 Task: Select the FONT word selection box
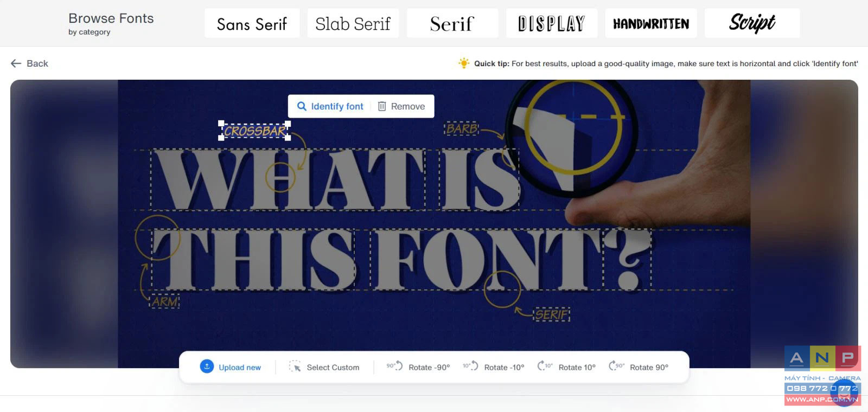pyautogui.click(x=487, y=259)
